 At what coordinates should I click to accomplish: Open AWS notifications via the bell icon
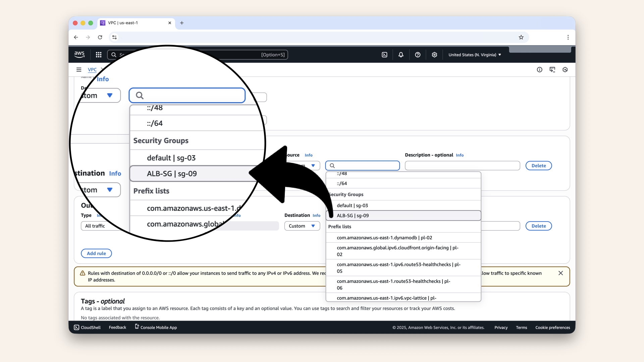tap(401, 55)
